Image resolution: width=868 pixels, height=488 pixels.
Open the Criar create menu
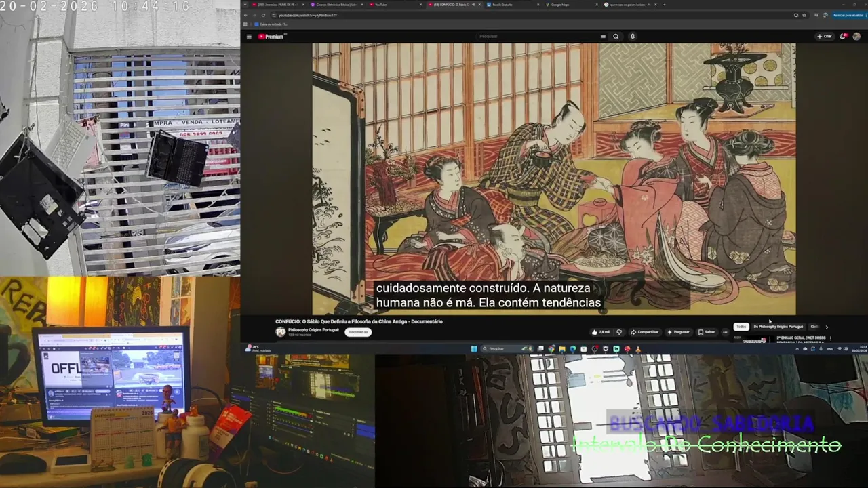825,37
